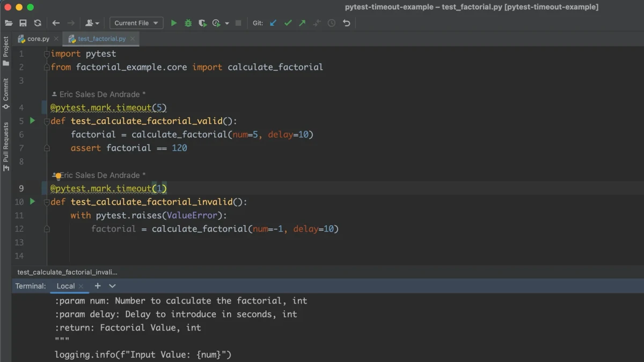Add a new terminal session with plus
The width and height of the screenshot is (644, 362).
(98, 286)
